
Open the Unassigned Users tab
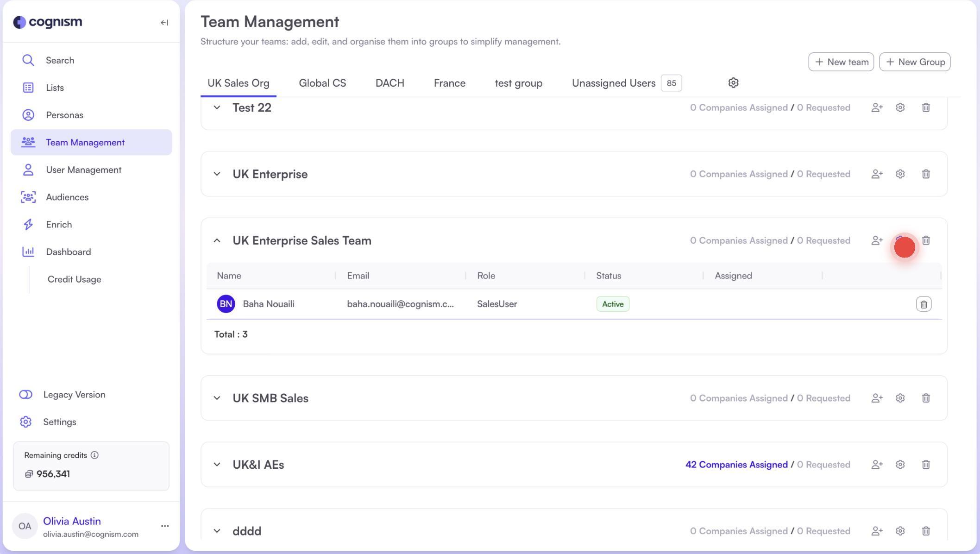pyautogui.click(x=613, y=83)
